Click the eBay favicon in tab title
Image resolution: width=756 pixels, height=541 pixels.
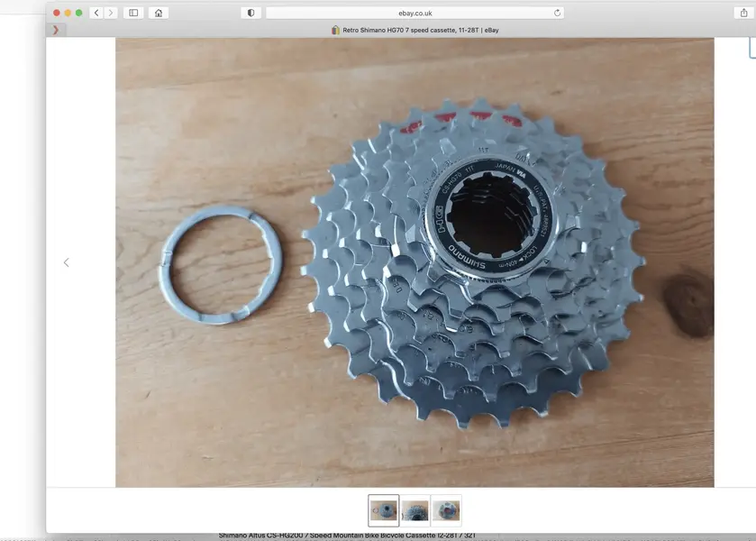click(x=335, y=30)
